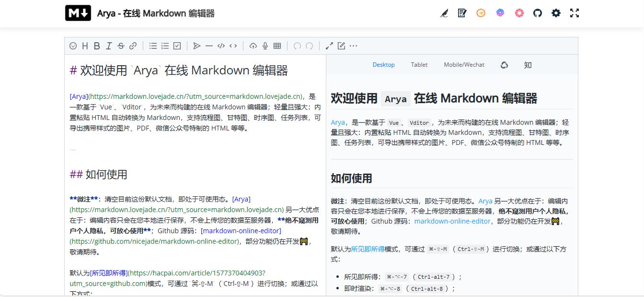Expand the more options ellipsis menu
Viewport: 644px width, 297px height.
[353, 46]
